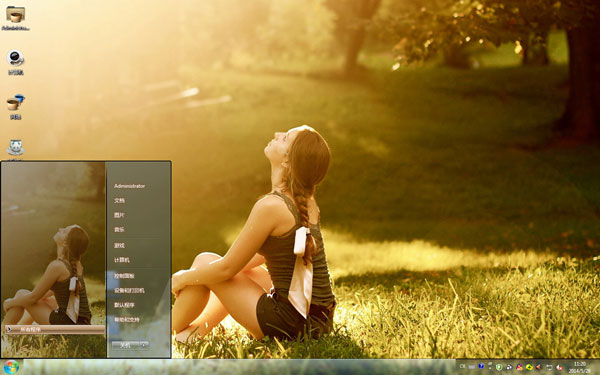Click the volume speaker tray icon
This screenshot has width=600, height=375.
[x=559, y=367]
